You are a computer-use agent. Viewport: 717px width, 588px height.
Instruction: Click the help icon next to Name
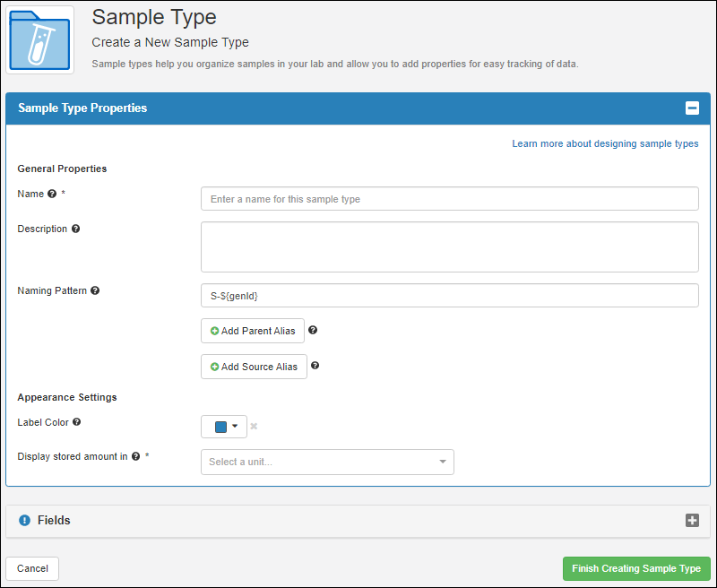52,194
